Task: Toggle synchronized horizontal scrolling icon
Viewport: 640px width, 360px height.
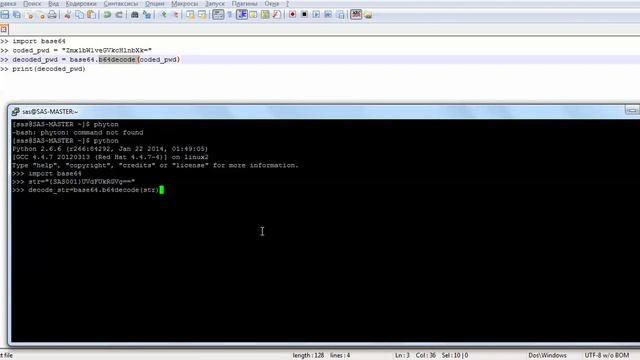Action: (202, 15)
